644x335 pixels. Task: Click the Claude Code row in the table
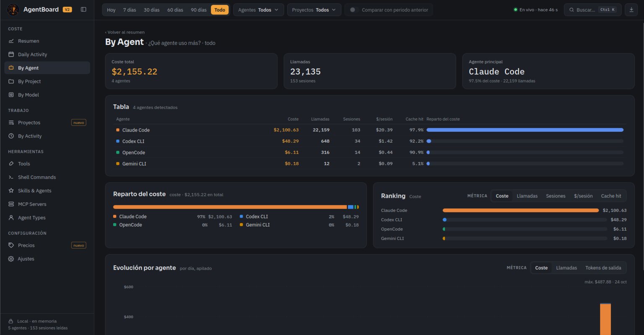point(369,130)
